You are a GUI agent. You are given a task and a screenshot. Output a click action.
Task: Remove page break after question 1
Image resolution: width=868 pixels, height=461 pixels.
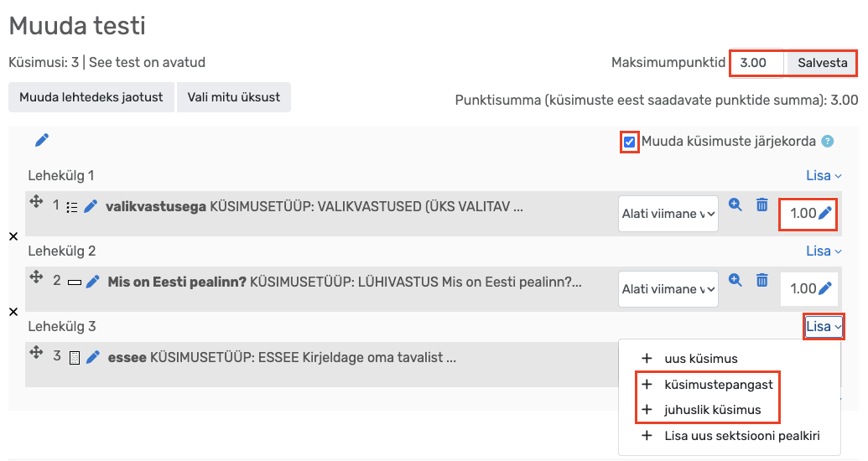pyautogui.click(x=13, y=237)
